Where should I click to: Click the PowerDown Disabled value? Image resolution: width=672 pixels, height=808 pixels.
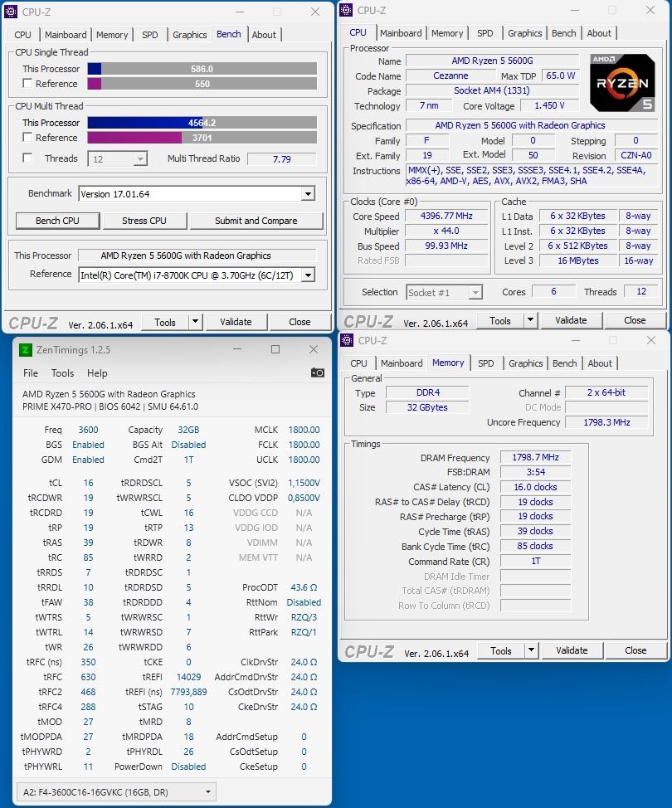pyautogui.click(x=188, y=767)
